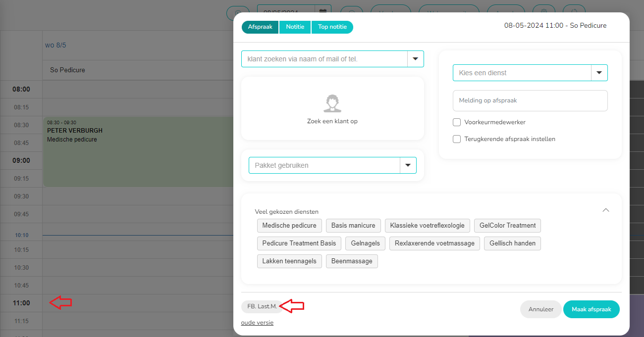Click the 09:00 time label

pyautogui.click(x=21, y=161)
